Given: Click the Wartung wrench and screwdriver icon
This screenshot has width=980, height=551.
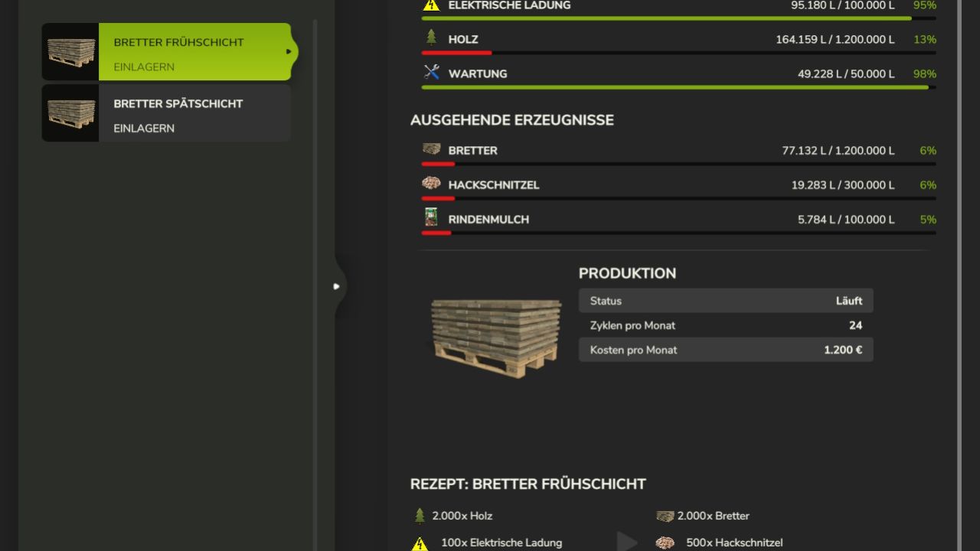Looking at the screenshot, I should pos(432,72).
